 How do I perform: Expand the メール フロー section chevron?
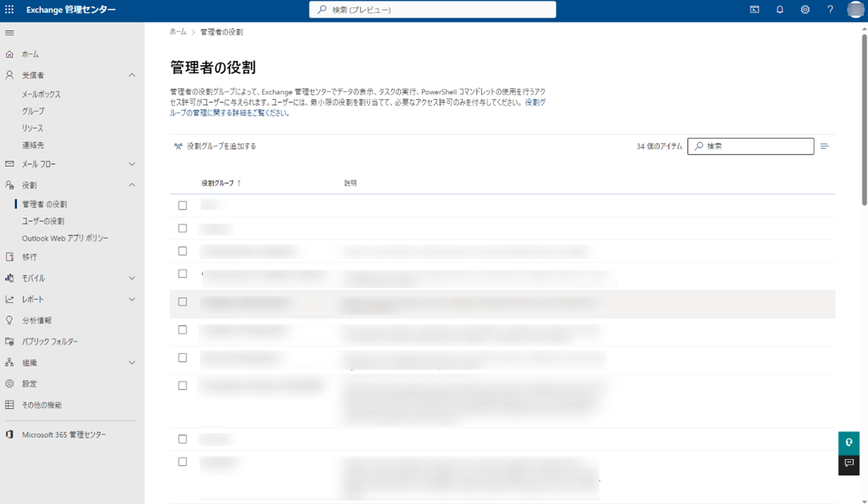point(132,164)
